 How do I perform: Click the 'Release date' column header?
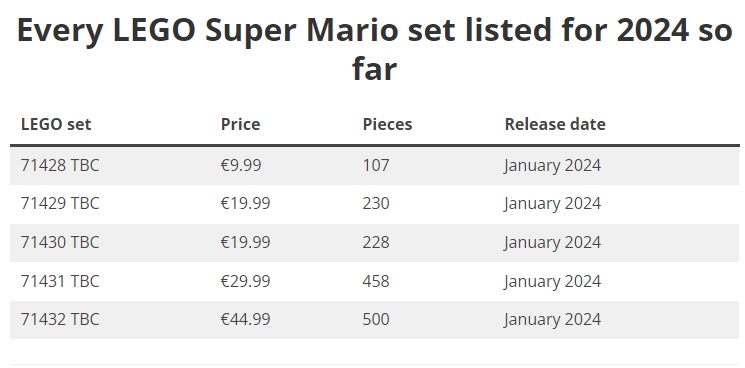click(x=555, y=124)
